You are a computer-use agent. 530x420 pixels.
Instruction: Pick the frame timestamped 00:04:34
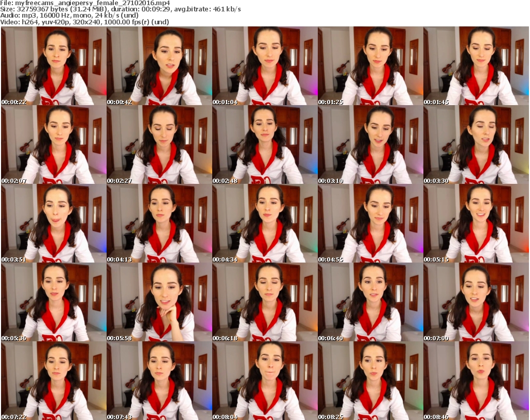(264, 224)
